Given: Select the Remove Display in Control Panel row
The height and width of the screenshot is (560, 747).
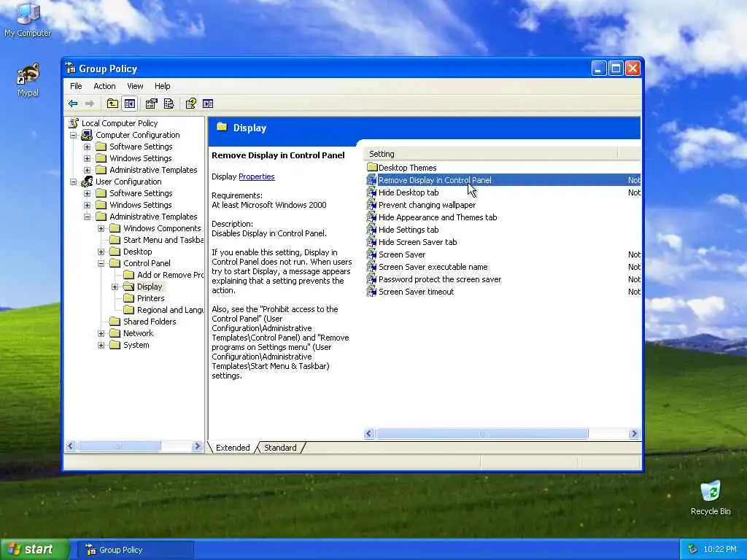Looking at the screenshot, I should tap(503, 180).
